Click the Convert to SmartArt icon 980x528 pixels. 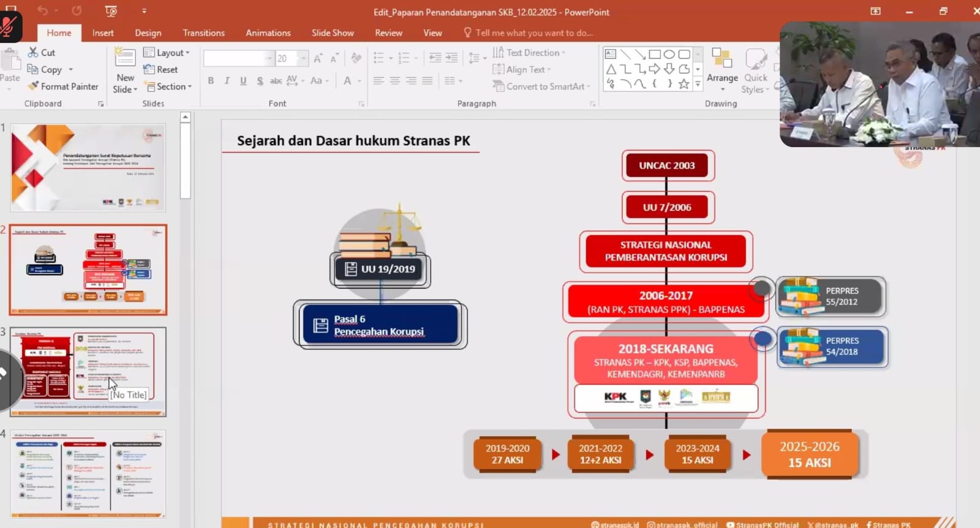pos(498,86)
